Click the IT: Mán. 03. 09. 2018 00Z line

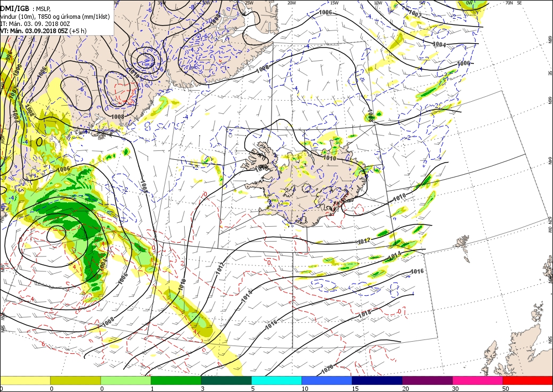(35, 24)
